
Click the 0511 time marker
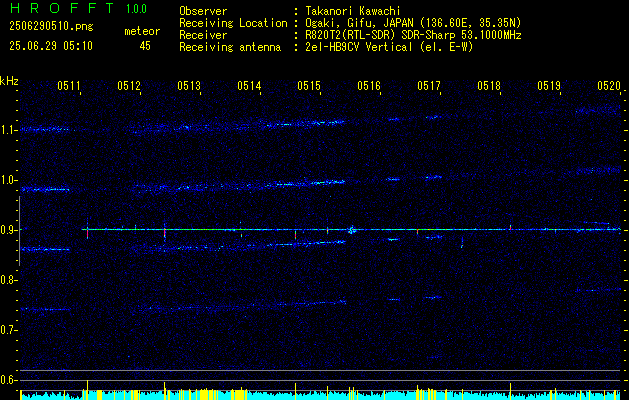tap(70, 85)
